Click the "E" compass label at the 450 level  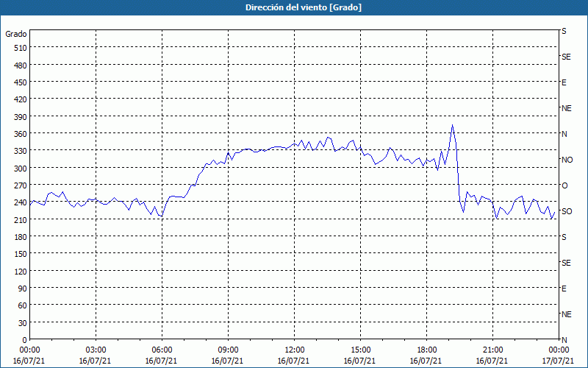(564, 82)
